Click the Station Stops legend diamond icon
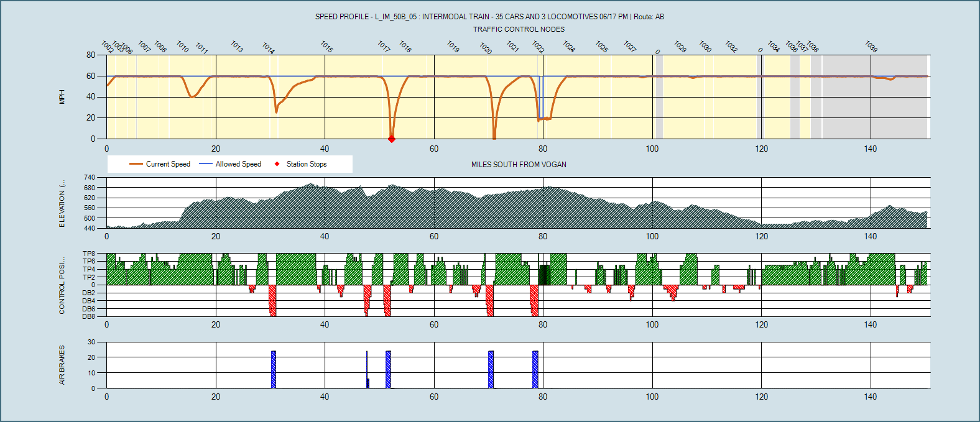Image resolution: width=980 pixels, height=422 pixels. click(277, 164)
